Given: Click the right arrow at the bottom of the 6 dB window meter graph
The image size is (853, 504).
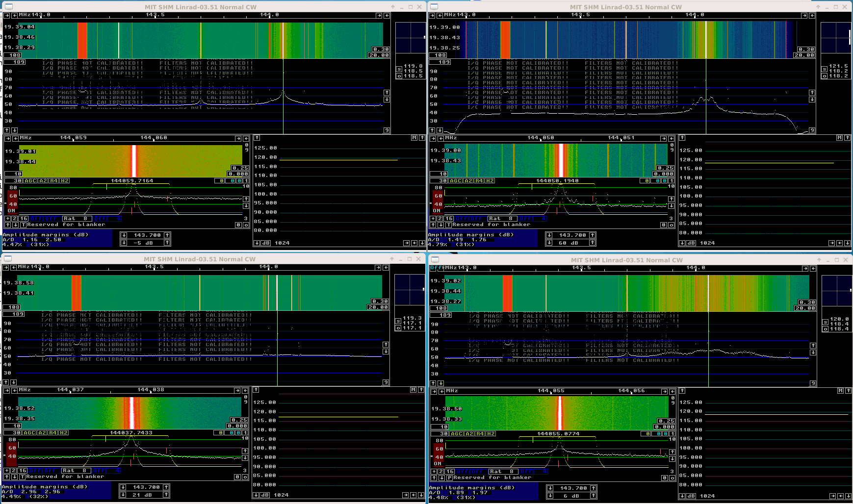Looking at the screenshot, I should point(832,496).
